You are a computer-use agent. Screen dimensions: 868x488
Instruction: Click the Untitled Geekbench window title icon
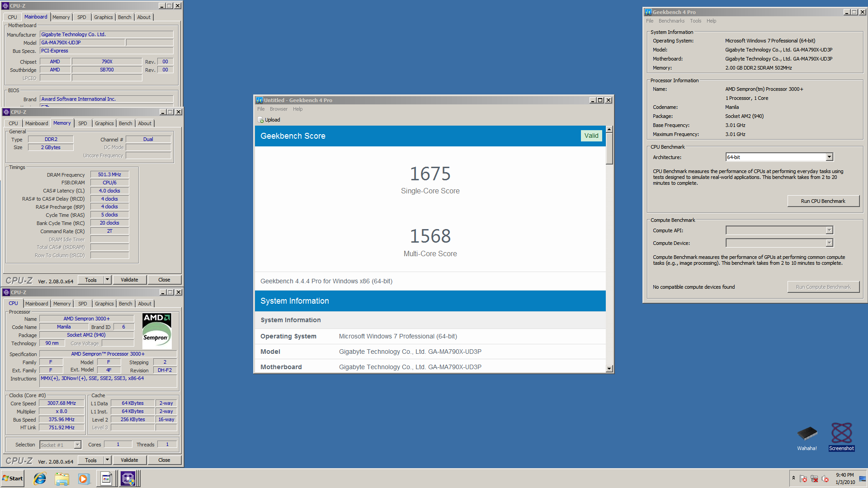coord(259,100)
